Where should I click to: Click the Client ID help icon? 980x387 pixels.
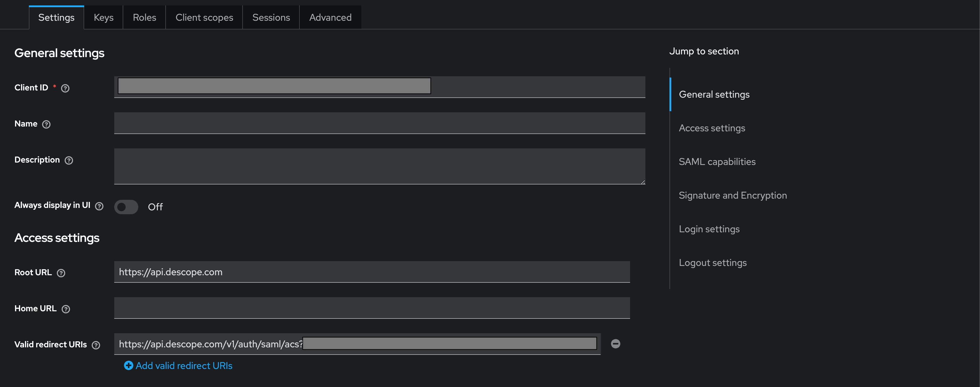click(x=66, y=87)
